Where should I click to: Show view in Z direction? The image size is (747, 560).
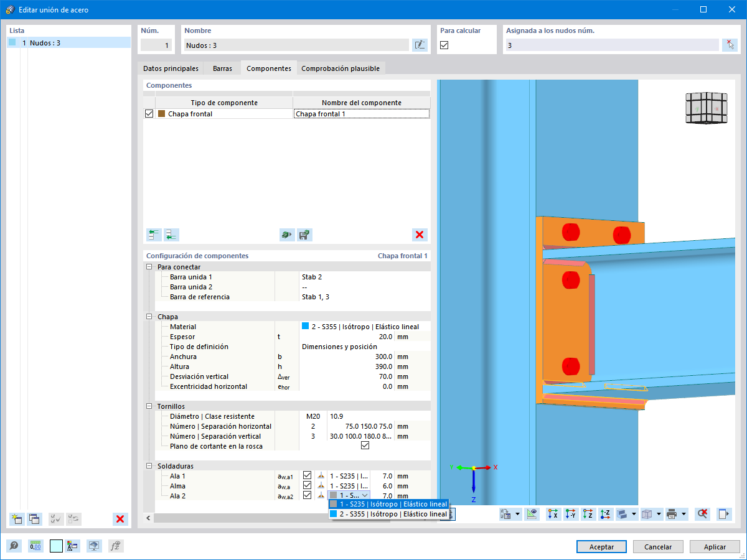pyautogui.click(x=588, y=514)
